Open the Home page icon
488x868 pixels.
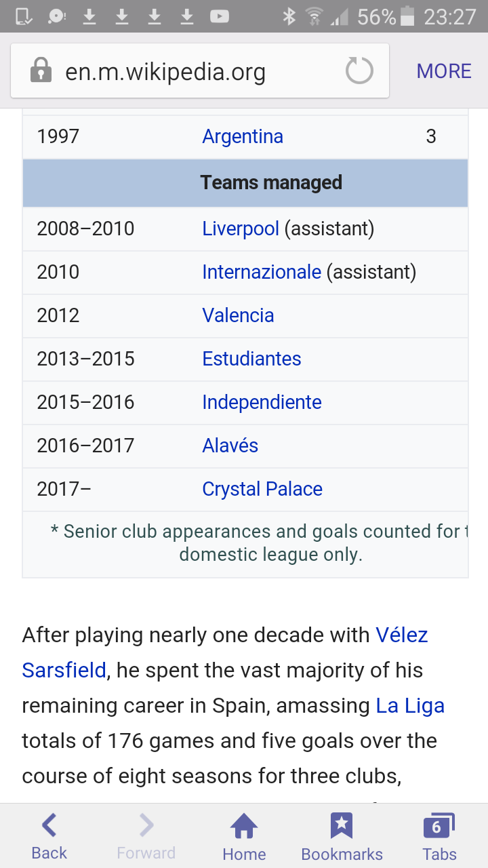click(244, 827)
